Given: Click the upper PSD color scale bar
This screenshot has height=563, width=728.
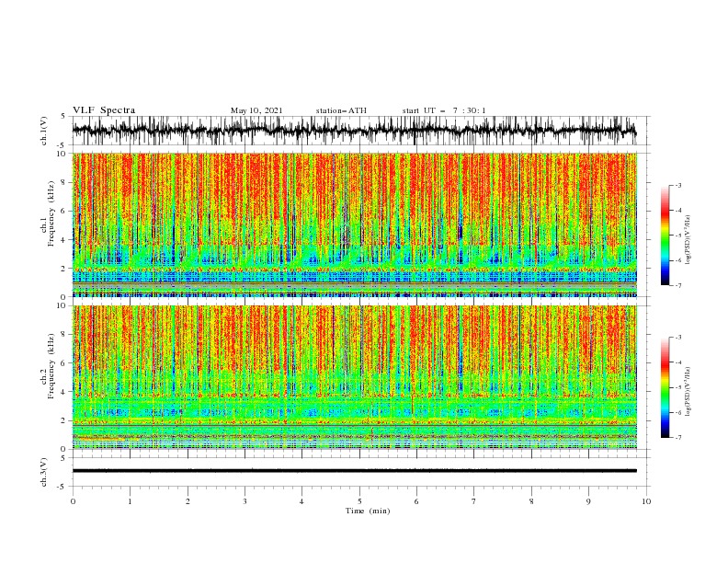Looking at the screenshot, I should [x=665, y=236].
